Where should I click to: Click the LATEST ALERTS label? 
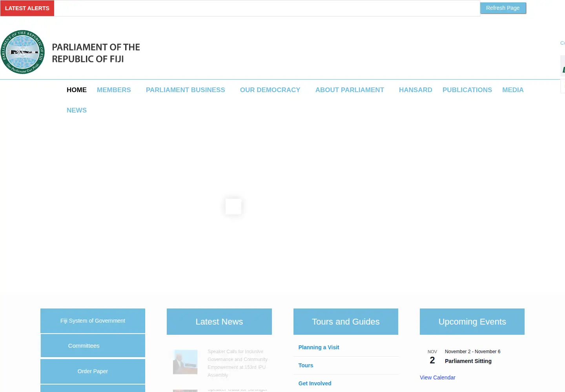27,8
